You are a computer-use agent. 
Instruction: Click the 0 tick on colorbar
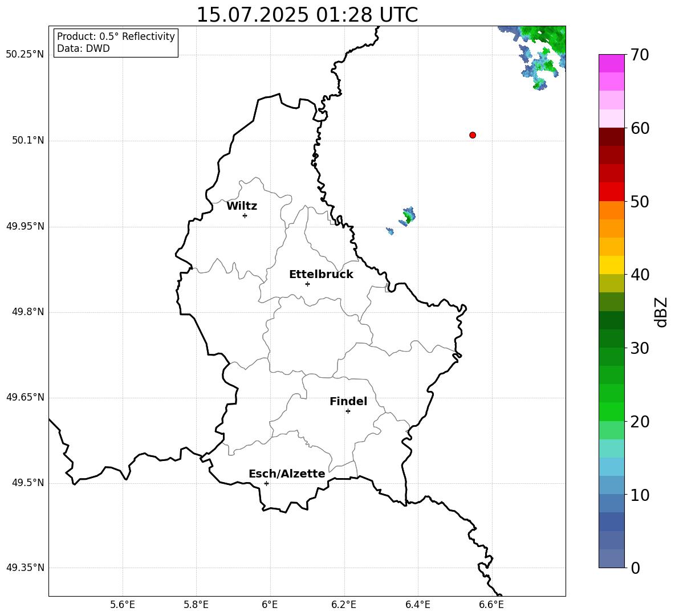pyautogui.click(x=636, y=568)
